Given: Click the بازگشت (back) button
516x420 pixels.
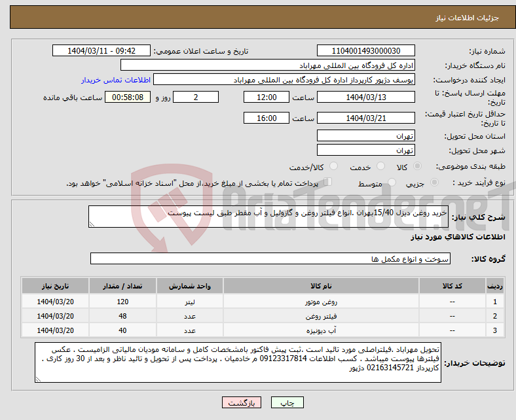Looking at the screenshot, I should [x=242, y=402].
